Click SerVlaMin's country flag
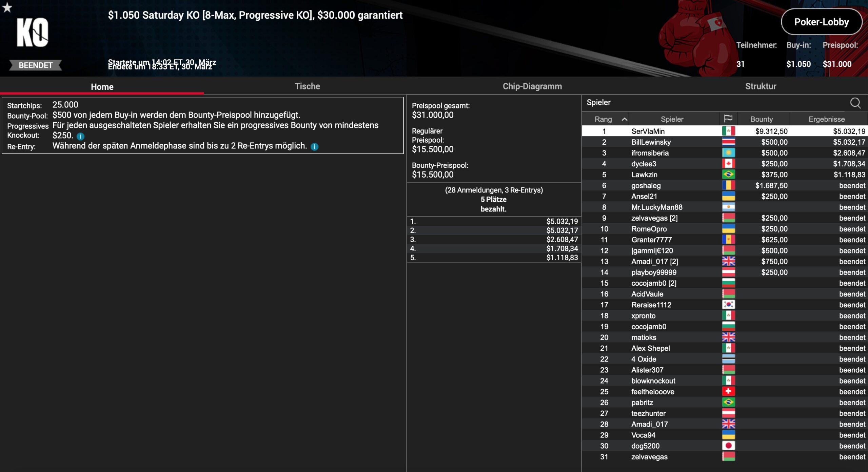Viewport: 868px width, 472px height. coord(728,131)
